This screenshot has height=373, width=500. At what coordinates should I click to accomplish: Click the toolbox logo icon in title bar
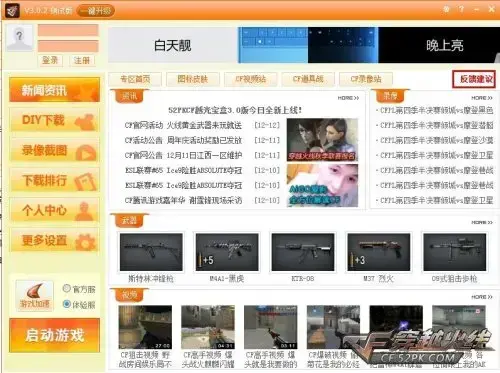[x=12, y=11]
